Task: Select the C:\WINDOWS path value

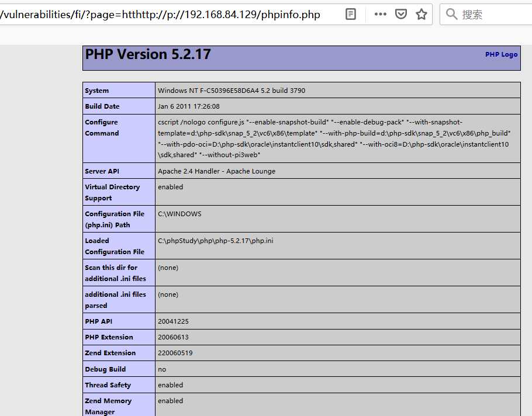Action: (x=179, y=214)
